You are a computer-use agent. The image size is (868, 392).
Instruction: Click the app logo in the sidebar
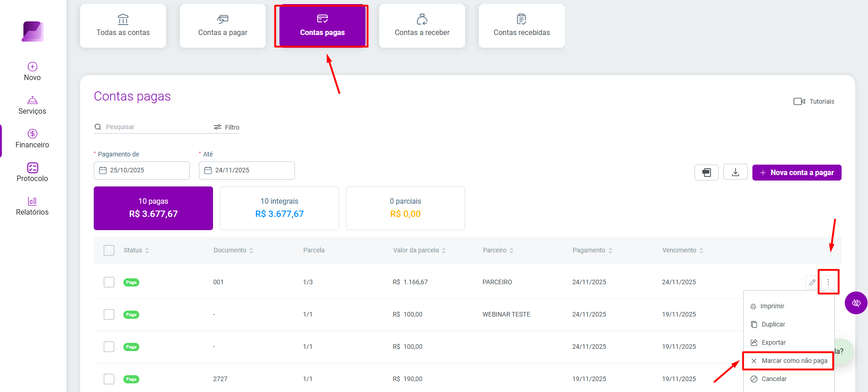[x=33, y=31]
